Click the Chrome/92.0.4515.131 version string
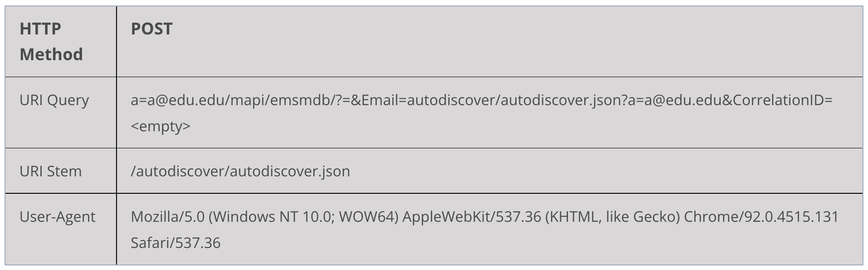The image size is (868, 270). click(761, 217)
